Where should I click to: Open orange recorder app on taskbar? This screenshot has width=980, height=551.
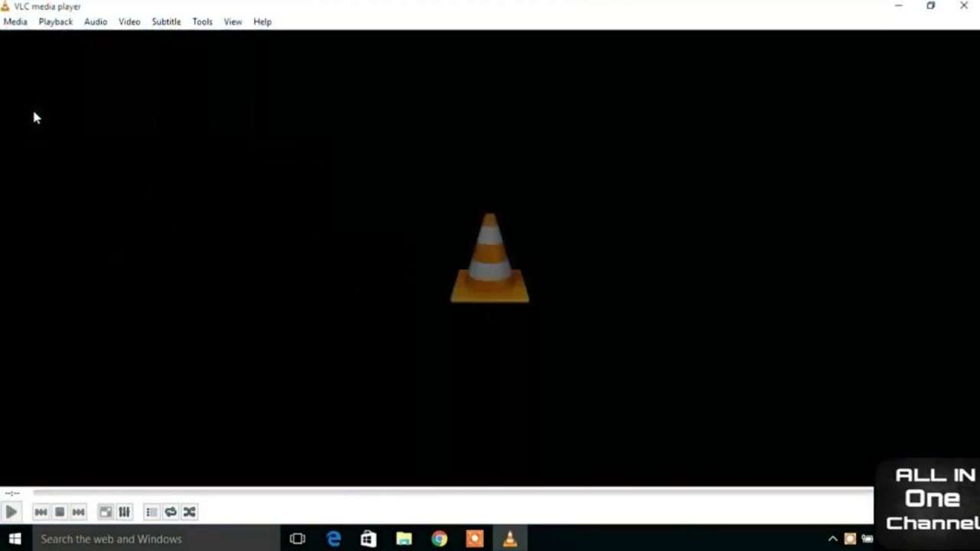tap(475, 539)
